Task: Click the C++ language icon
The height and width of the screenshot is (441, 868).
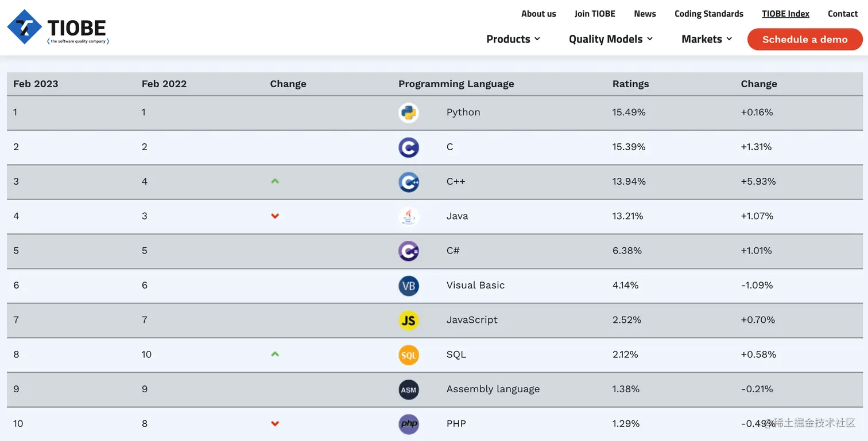Action: coord(409,182)
